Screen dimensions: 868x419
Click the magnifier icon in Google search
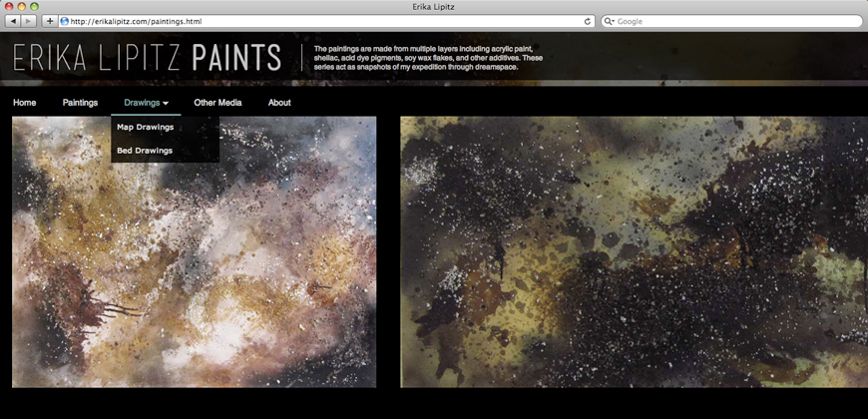[610, 21]
